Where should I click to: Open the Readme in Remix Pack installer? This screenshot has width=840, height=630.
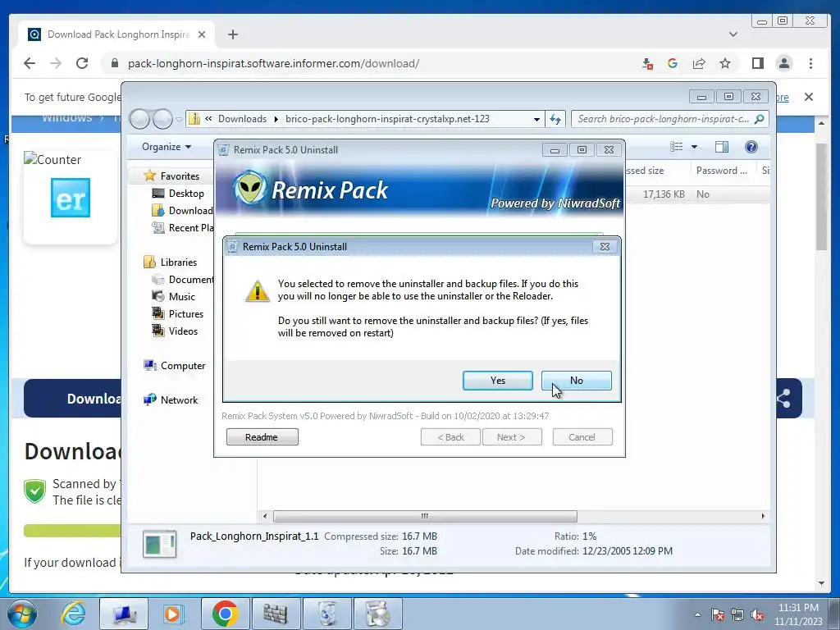coord(262,437)
